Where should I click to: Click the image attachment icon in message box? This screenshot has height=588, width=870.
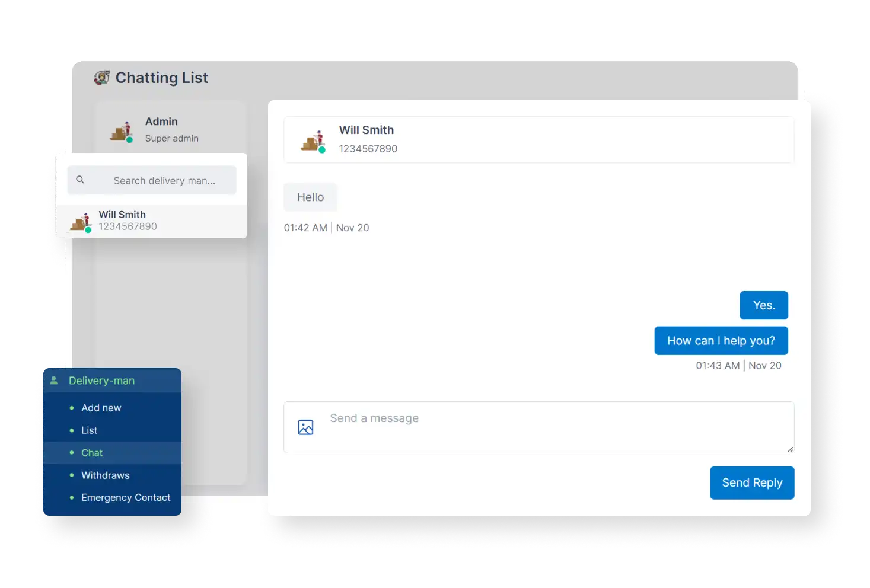(x=305, y=427)
